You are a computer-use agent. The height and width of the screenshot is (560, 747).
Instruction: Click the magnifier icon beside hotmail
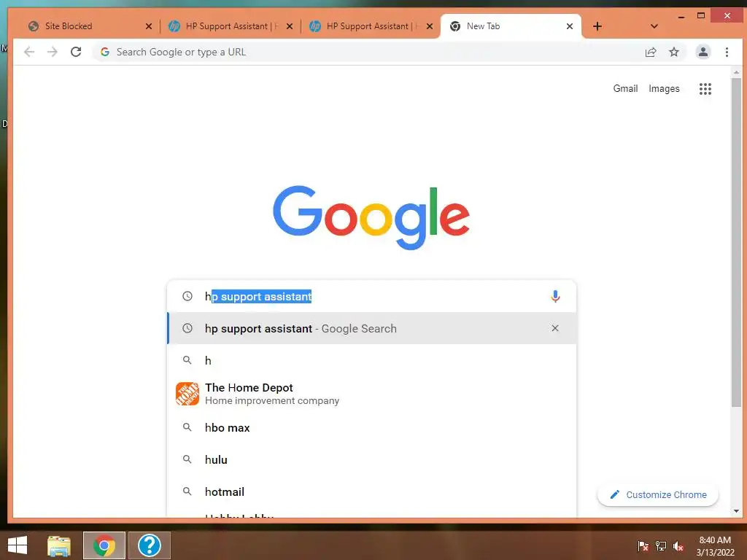click(x=187, y=491)
